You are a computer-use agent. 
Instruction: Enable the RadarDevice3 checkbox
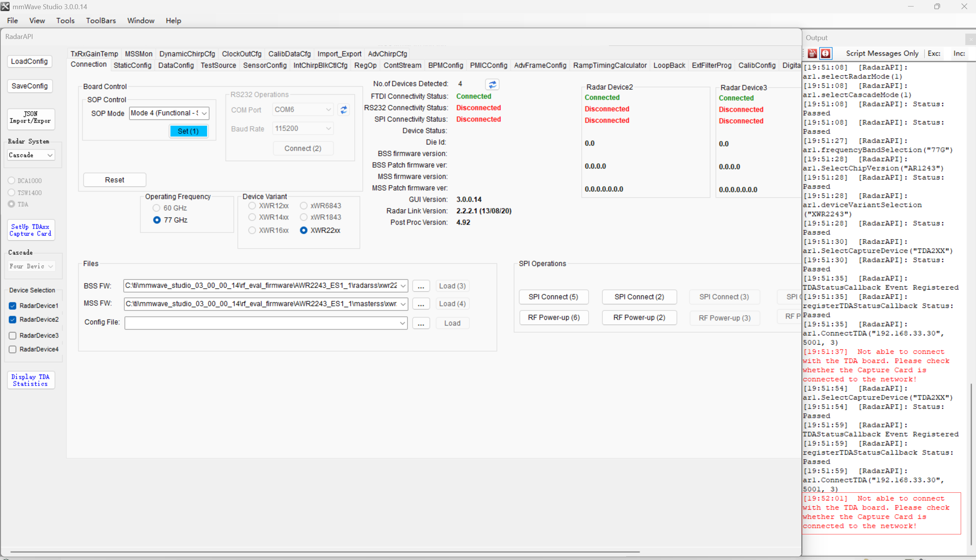13,336
